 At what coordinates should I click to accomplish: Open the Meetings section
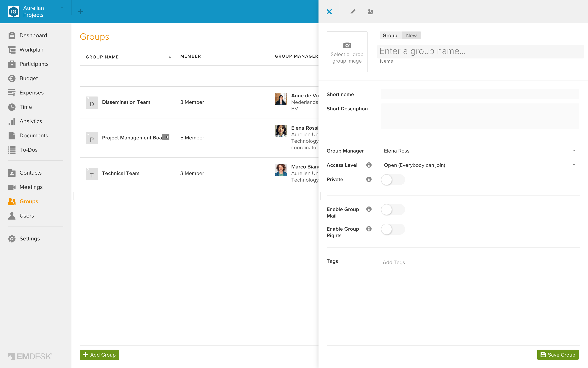[x=26, y=187]
